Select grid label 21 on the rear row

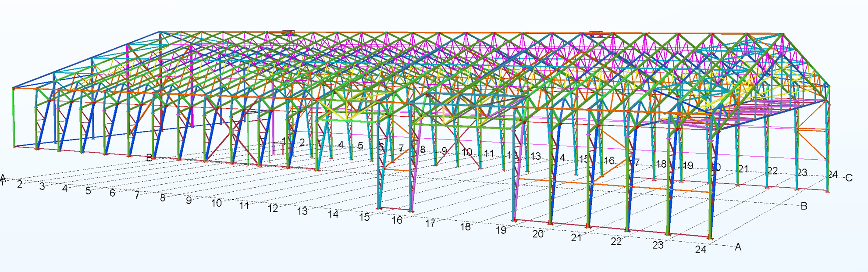click(743, 169)
